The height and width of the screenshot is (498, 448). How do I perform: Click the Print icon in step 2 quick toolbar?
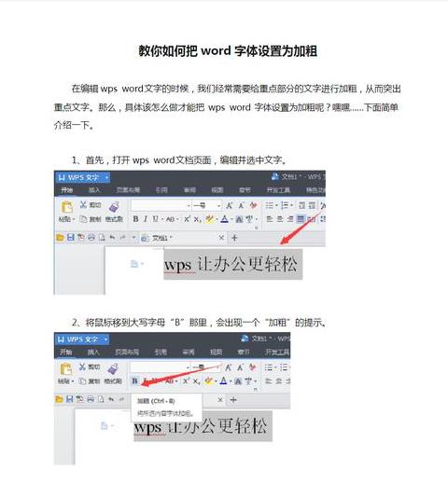91,399
